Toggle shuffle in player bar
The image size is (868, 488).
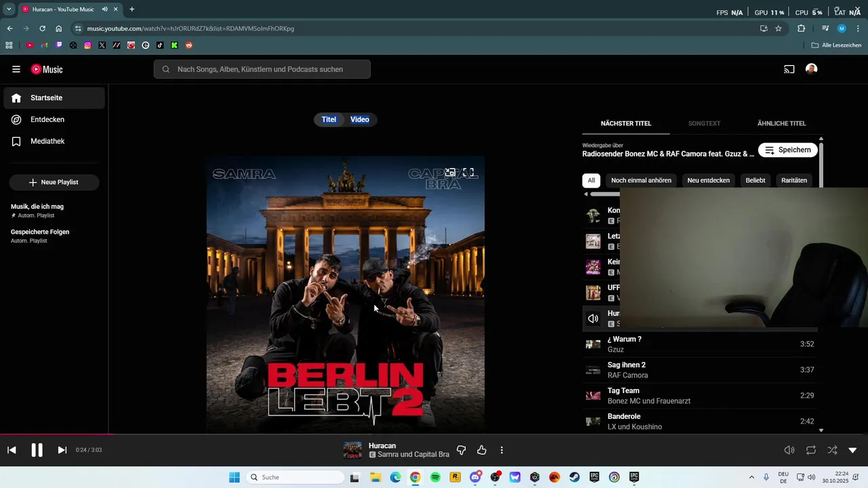[x=832, y=450]
